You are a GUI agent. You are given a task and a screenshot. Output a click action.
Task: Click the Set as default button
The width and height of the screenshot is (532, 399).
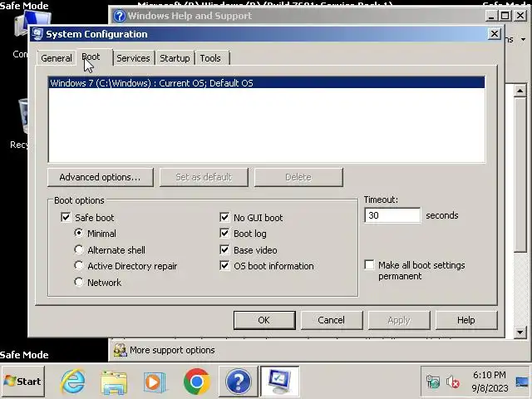[204, 177]
